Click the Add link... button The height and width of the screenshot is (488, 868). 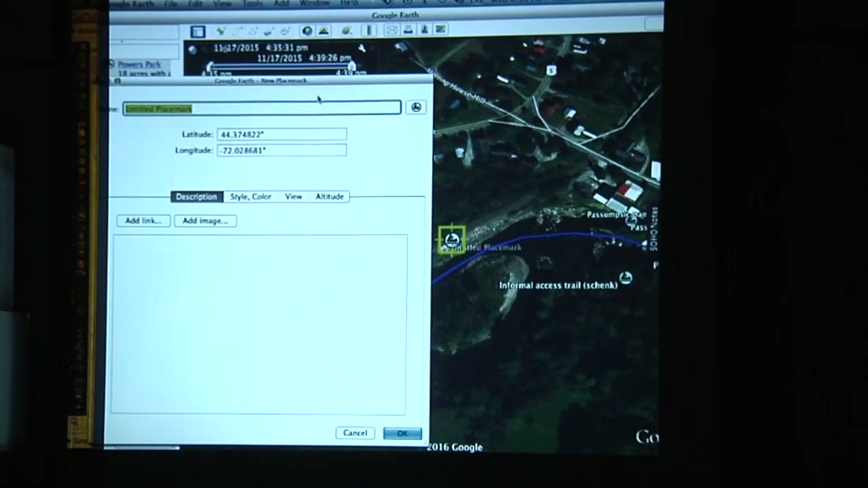(x=144, y=221)
